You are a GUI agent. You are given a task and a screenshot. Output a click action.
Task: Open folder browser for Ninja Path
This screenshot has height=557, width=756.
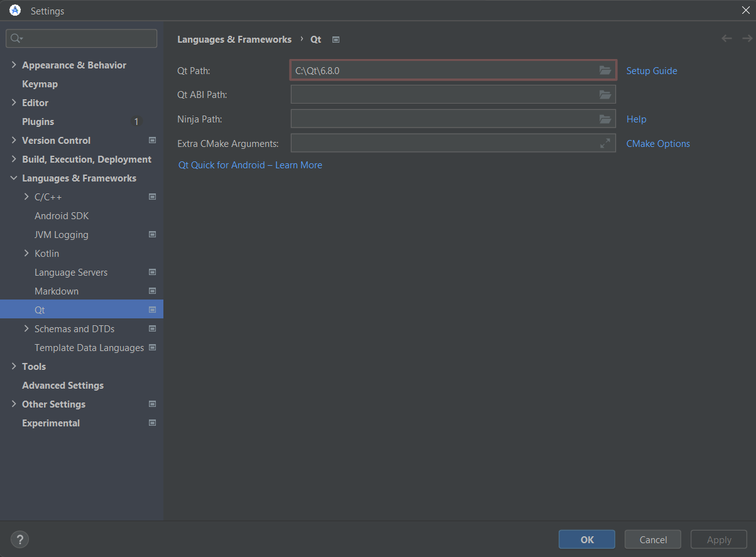click(605, 119)
